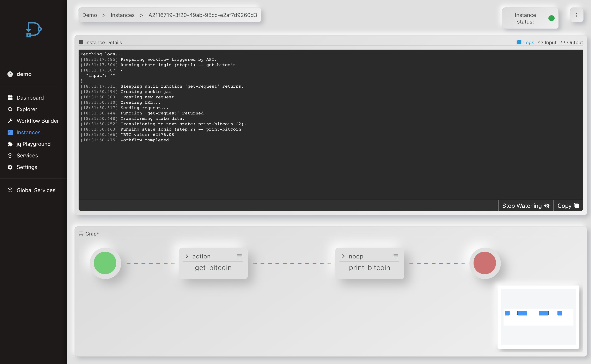Click the green start node circle

click(105, 263)
